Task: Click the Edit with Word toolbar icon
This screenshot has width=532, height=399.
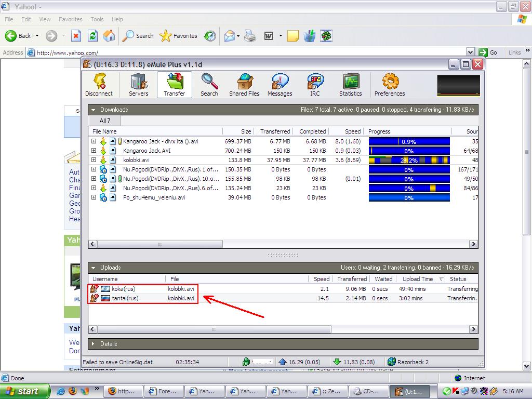Action: [269, 36]
